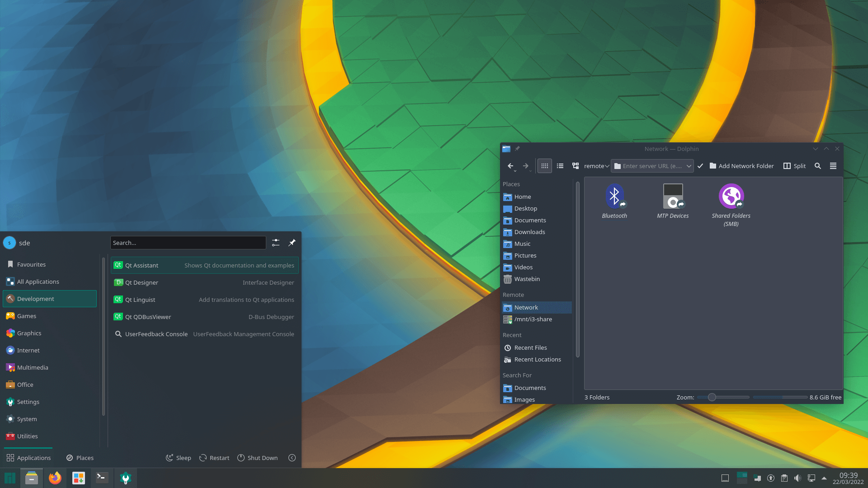The height and width of the screenshot is (488, 868).
Task: Launch Qt Designer
Action: 204,282
